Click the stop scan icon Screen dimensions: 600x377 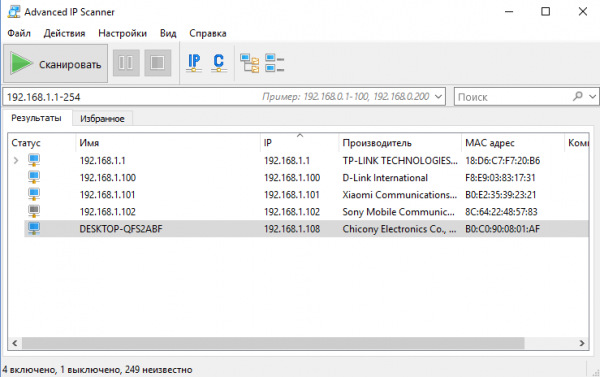[x=158, y=63]
